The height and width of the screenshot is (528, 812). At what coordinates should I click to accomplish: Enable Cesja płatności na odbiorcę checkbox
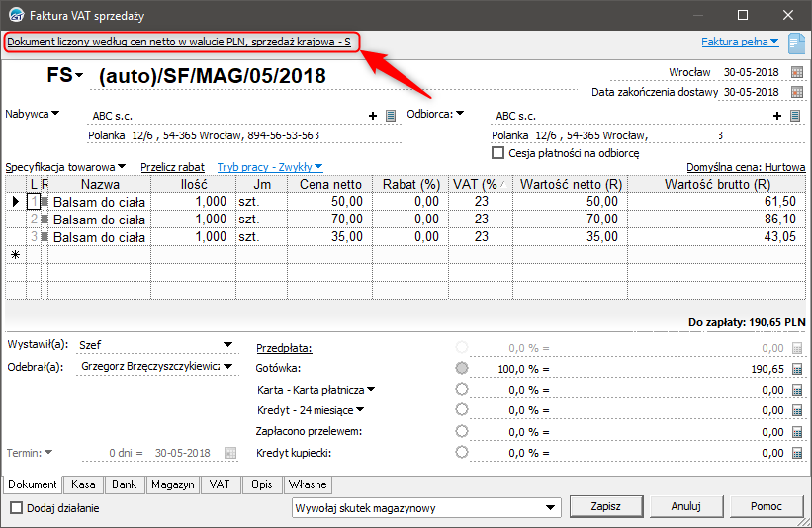tap(498, 153)
